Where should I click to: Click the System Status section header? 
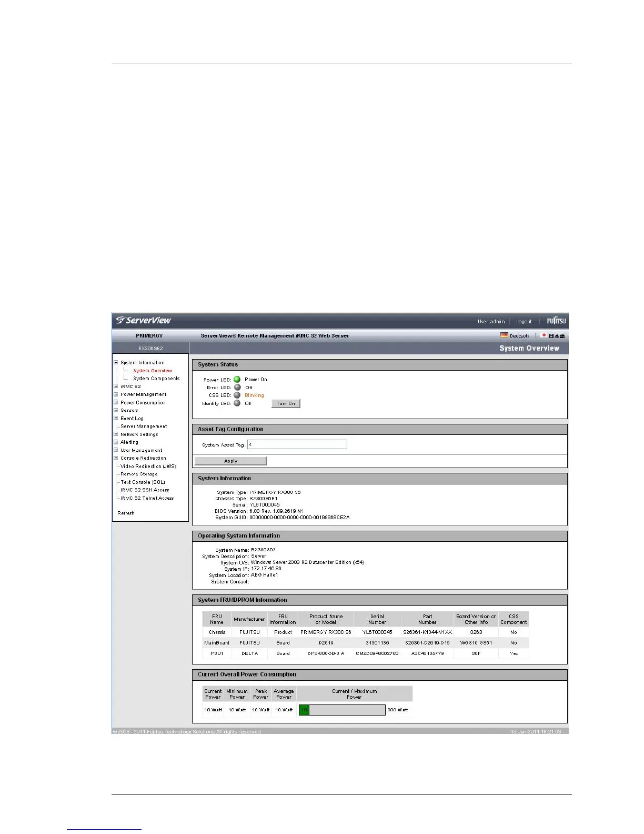380,364
